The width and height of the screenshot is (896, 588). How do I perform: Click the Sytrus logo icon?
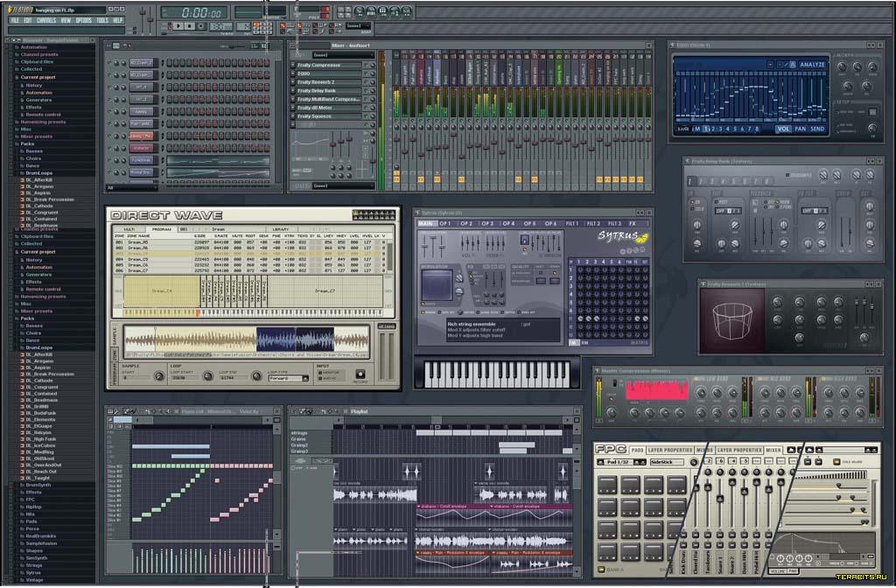(623, 236)
